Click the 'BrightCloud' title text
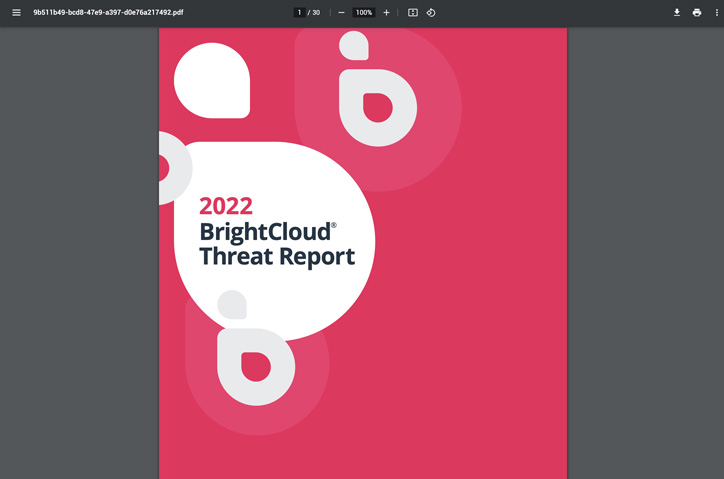The image size is (724, 479). coord(265,231)
